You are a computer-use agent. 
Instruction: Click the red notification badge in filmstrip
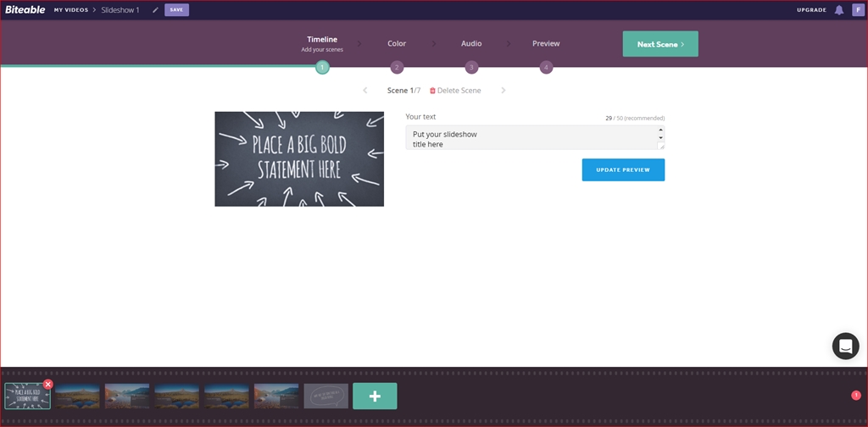click(856, 395)
